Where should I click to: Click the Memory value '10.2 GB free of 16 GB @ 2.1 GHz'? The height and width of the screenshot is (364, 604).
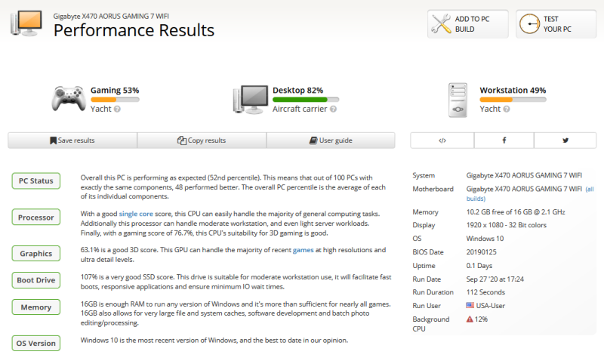516,212
